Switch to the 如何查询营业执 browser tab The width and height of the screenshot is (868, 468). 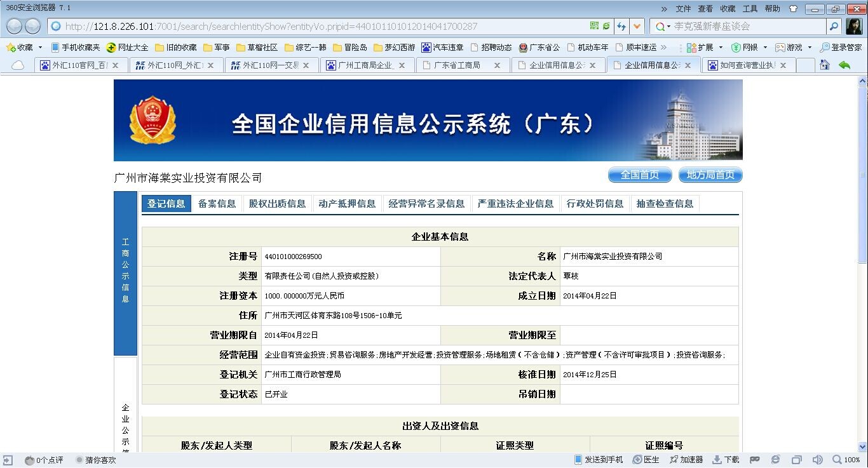tap(748, 65)
